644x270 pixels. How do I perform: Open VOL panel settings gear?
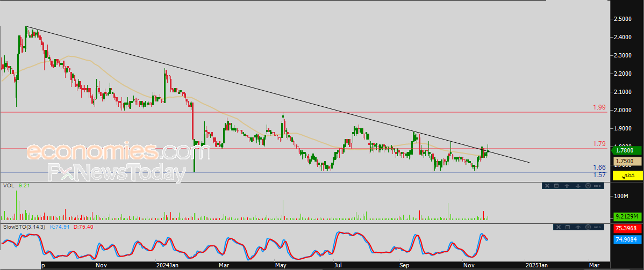pos(588,186)
